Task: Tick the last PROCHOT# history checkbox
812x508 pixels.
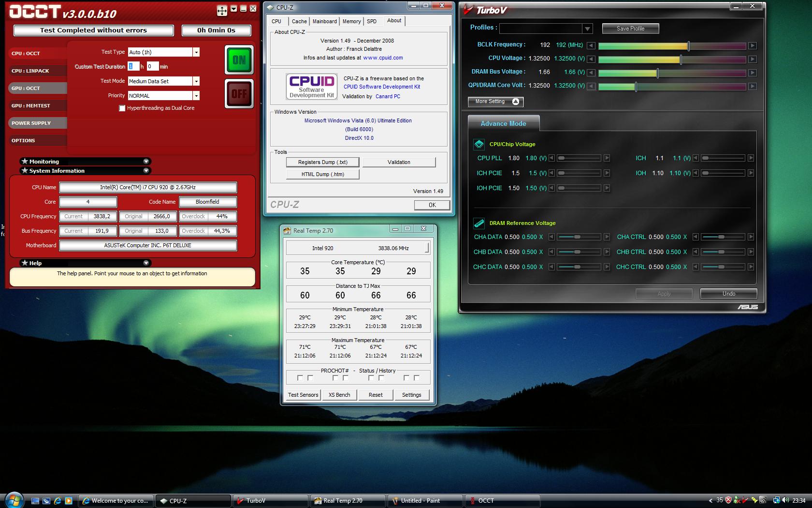Action: [x=417, y=378]
